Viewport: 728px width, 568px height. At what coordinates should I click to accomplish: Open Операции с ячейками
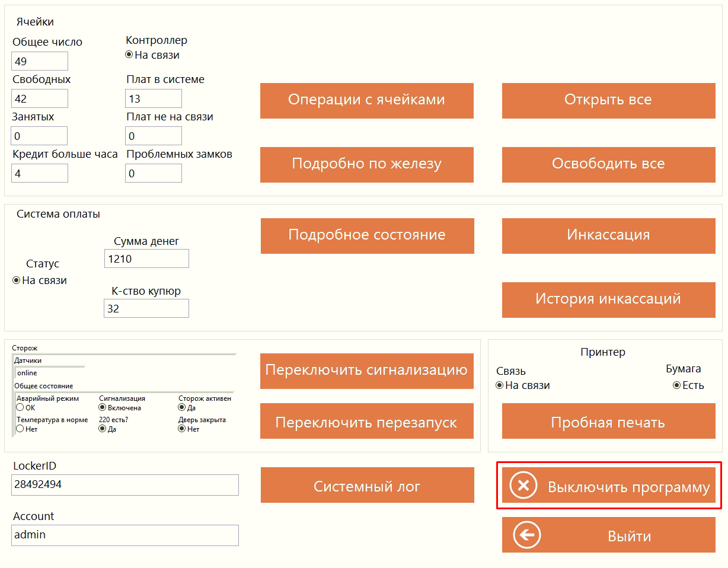(x=366, y=100)
